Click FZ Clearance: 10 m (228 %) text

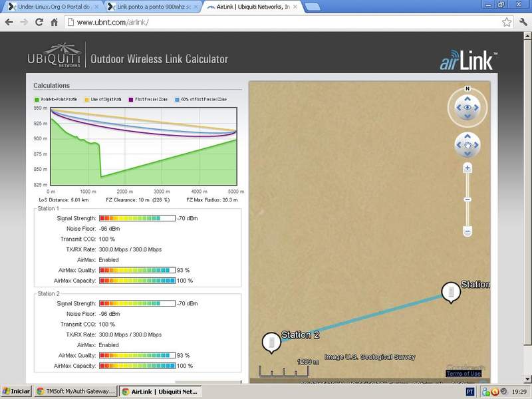tap(138, 200)
